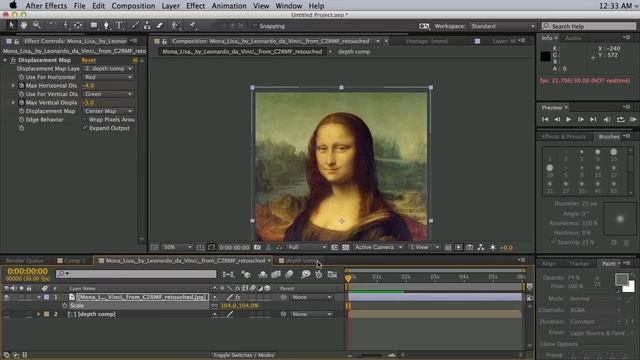Image resolution: width=640 pixels, height=360 pixels.
Task: Open the 1 View layout dropdown
Action: coord(424,247)
